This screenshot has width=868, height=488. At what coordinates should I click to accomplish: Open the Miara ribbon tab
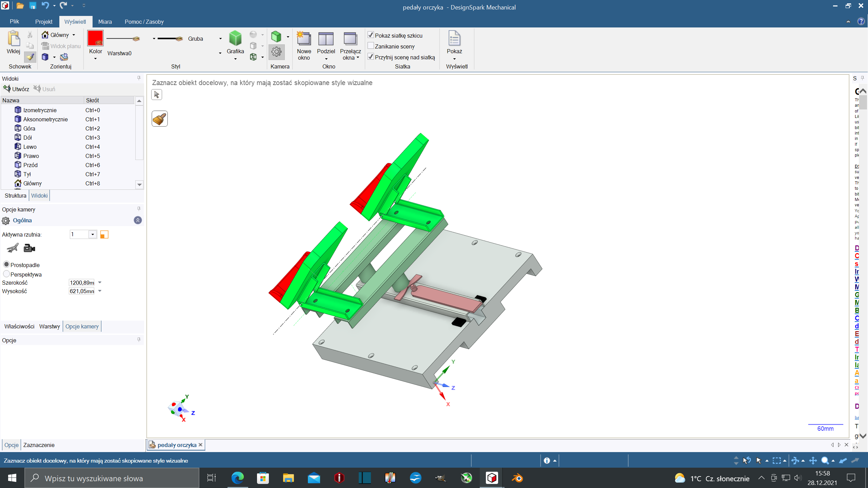click(x=105, y=22)
